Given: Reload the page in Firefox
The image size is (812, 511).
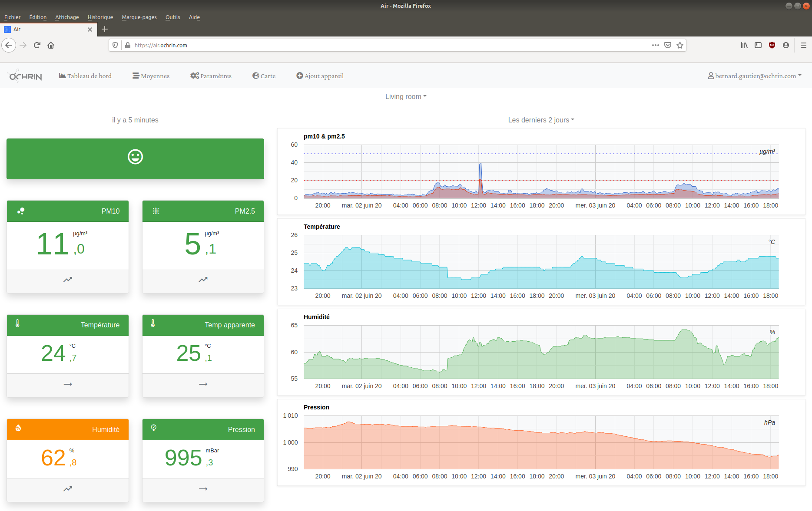Looking at the screenshot, I should pos(37,45).
